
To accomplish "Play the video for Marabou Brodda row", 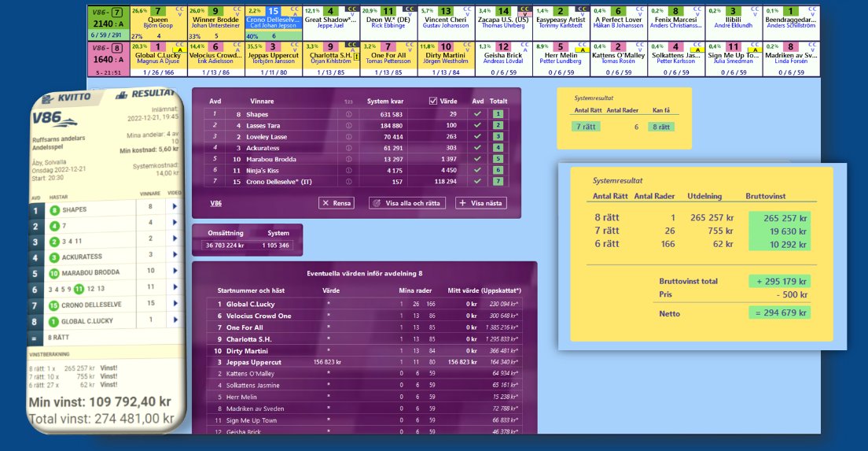I will (x=175, y=271).
